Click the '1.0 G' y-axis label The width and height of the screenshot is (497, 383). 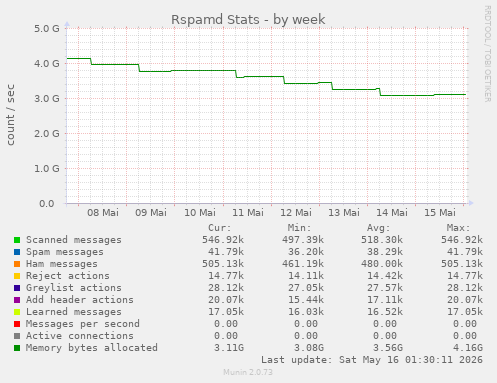click(47, 169)
